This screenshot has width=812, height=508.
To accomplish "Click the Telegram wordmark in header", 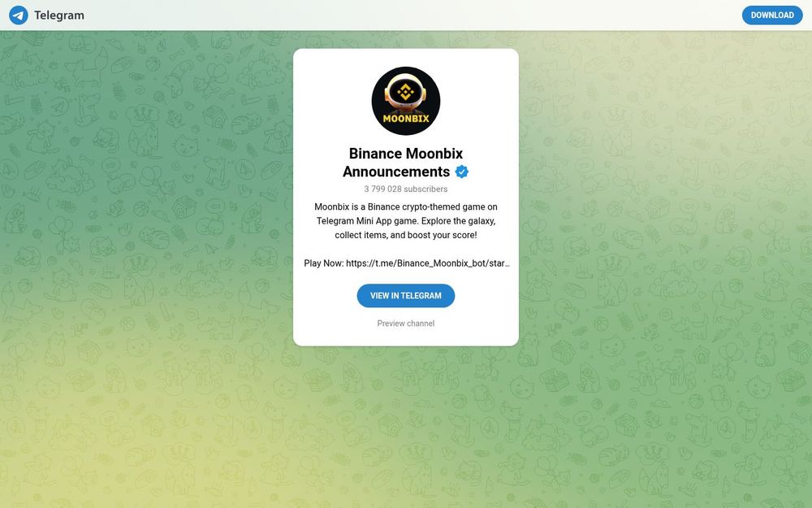I will point(59,15).
